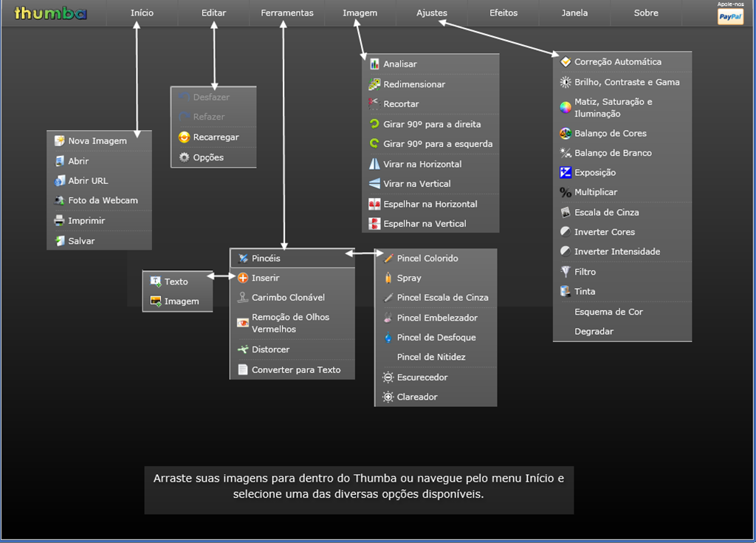This screenshot has width=756, height=543.
Task: Click the Pincel de Desfoque droplet icon
Action: tap(388, 338)
